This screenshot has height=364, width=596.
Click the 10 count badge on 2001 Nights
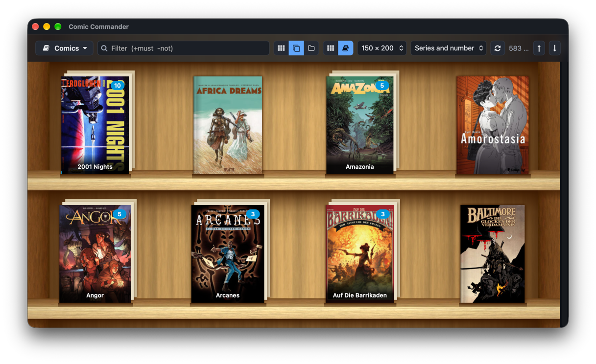pyautogui.click(x=117, y=86)
